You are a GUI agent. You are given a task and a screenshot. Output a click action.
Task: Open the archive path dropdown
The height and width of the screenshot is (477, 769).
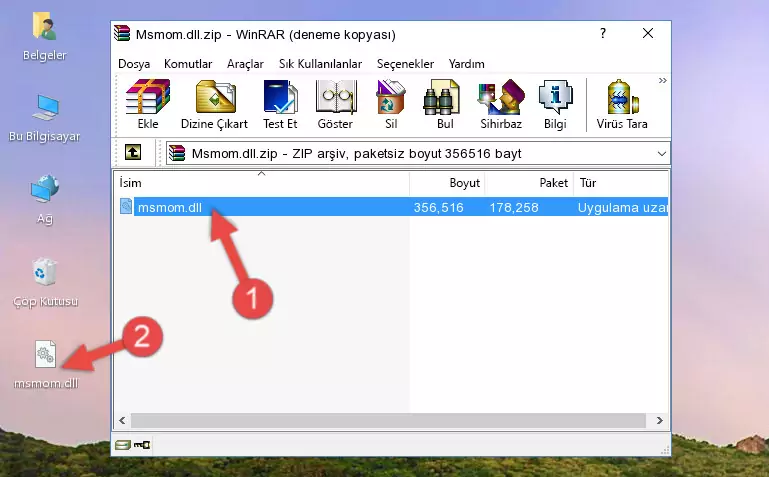(662, 154)
